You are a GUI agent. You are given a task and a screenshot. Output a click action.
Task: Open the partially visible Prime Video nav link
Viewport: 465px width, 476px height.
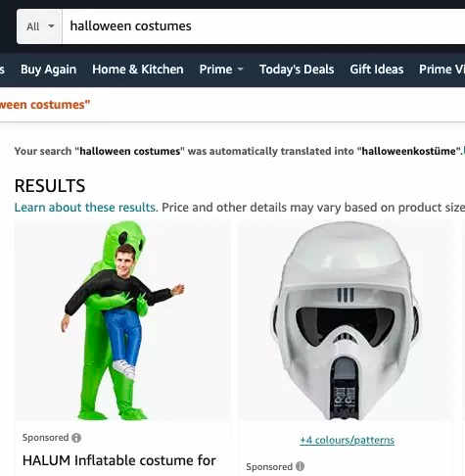tap(442, 70)
